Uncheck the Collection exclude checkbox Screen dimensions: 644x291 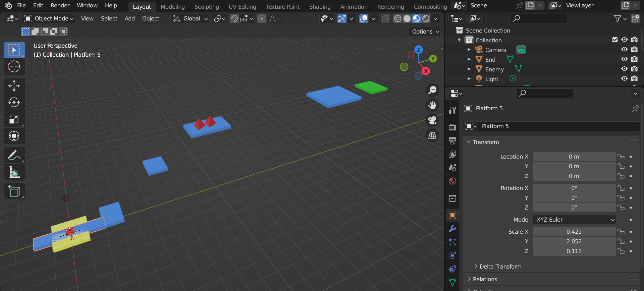615,40
